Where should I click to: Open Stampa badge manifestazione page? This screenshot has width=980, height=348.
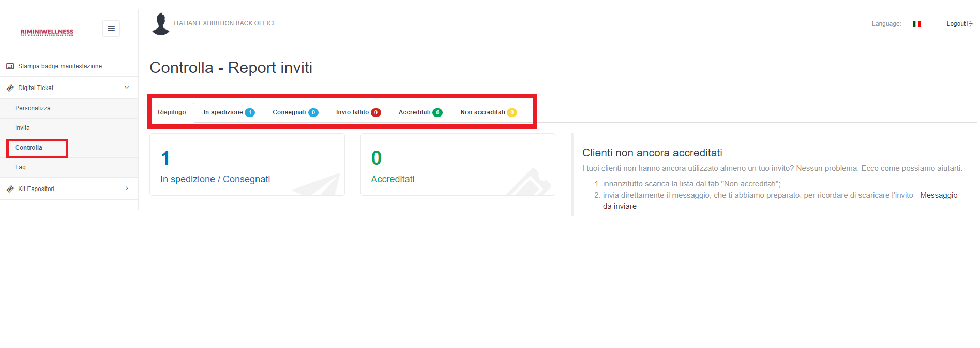pyautogui.click(x=60, y=66)
